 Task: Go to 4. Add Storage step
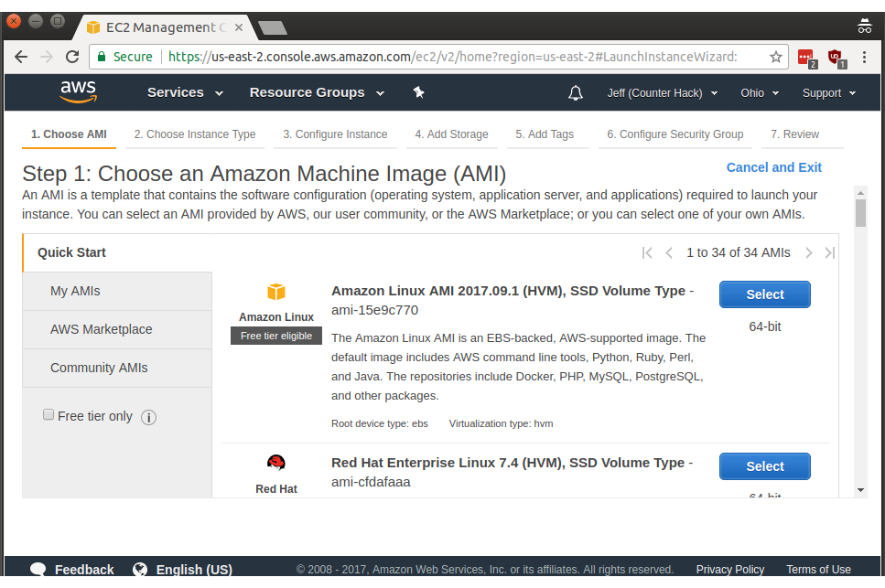point(451,134)
